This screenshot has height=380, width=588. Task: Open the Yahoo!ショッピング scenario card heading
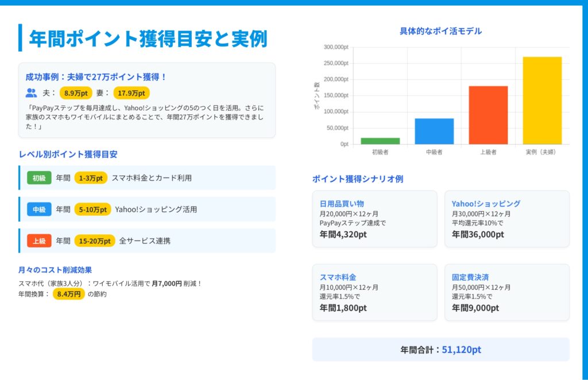[x=486, y=204]
